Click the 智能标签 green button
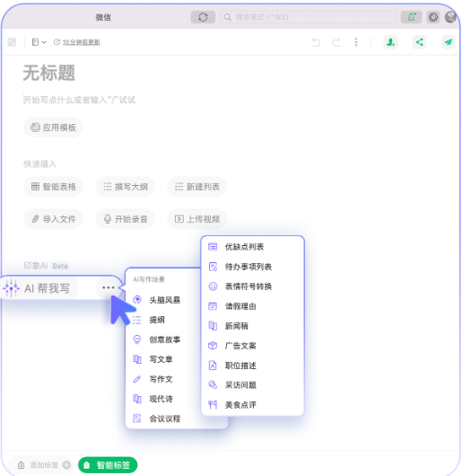The image size is (463, 476). [108, 464]
